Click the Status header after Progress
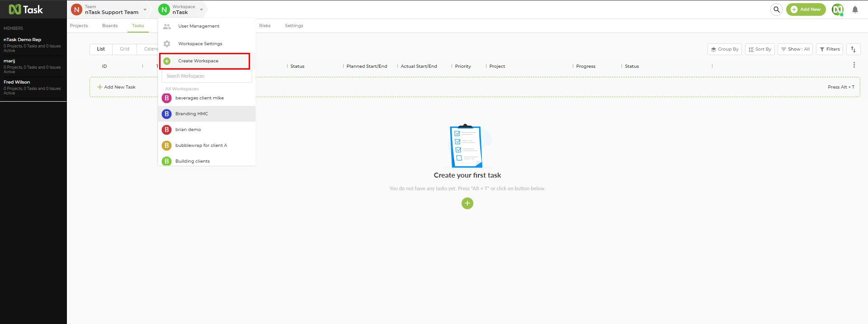 632,66
